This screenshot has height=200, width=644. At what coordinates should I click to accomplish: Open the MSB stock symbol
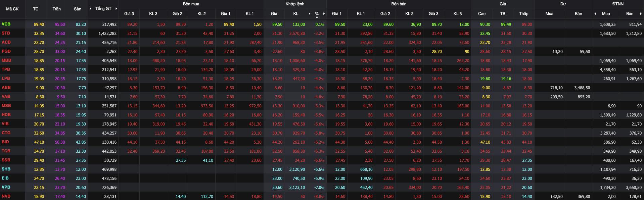[6, 106]
